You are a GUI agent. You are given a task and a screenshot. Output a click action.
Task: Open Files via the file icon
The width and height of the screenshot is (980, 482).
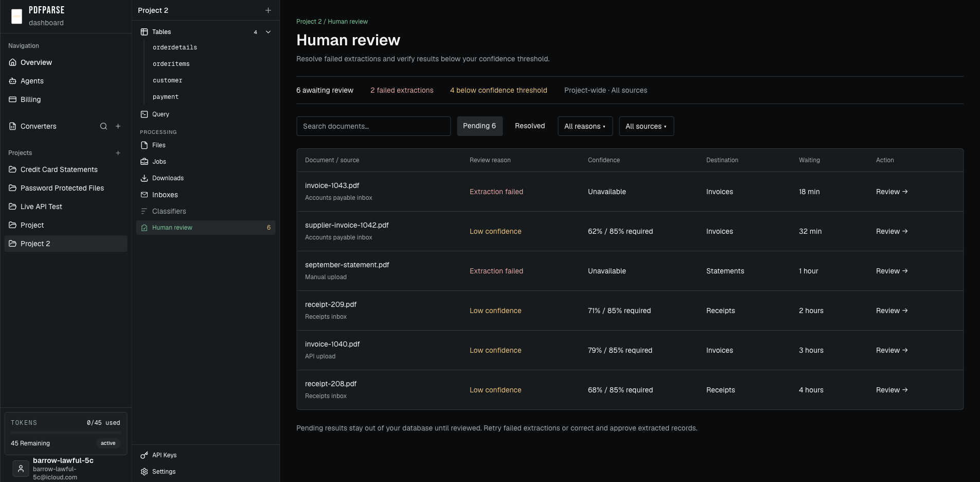tap(145, 145)
